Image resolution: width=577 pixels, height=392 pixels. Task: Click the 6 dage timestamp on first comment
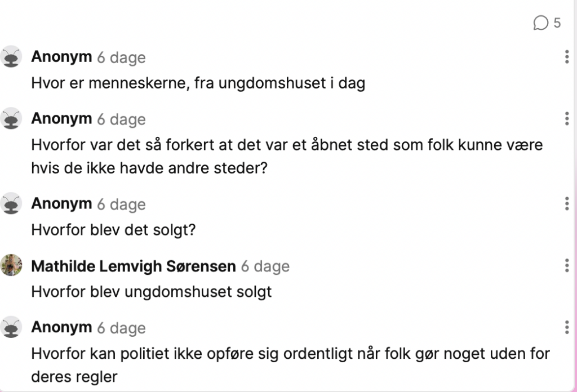(122, 58)
